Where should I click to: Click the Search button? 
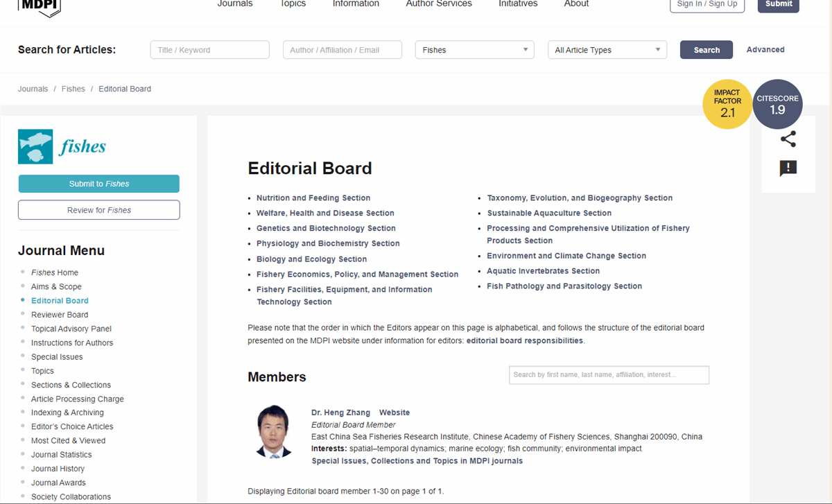[707, 50]
